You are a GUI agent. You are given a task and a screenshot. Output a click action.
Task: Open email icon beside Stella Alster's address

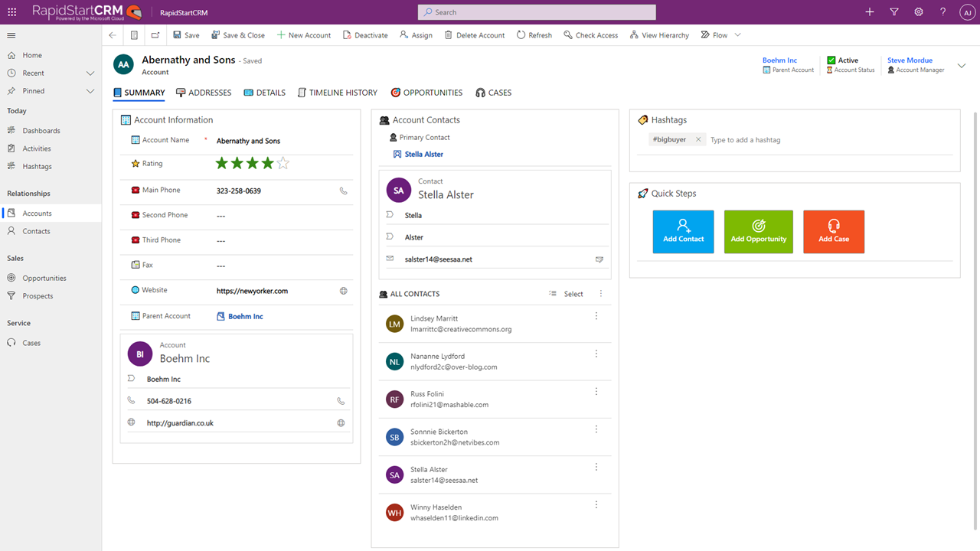tap(599, 259)
